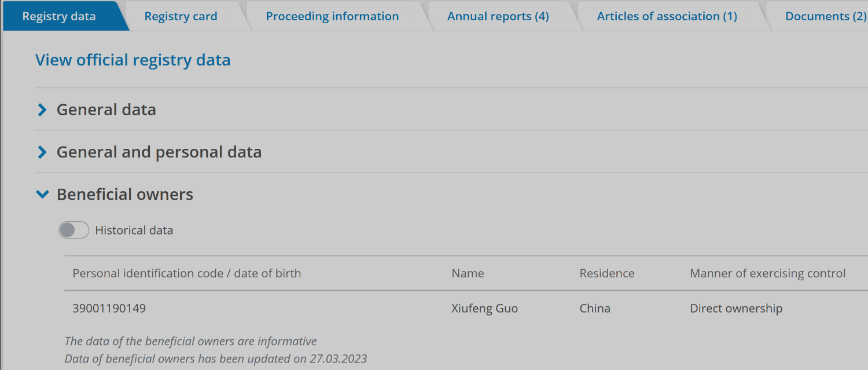This screenshot has height=370, width=868.
Task: Click the Direct ownership cell
Action: tap(736, 309)
